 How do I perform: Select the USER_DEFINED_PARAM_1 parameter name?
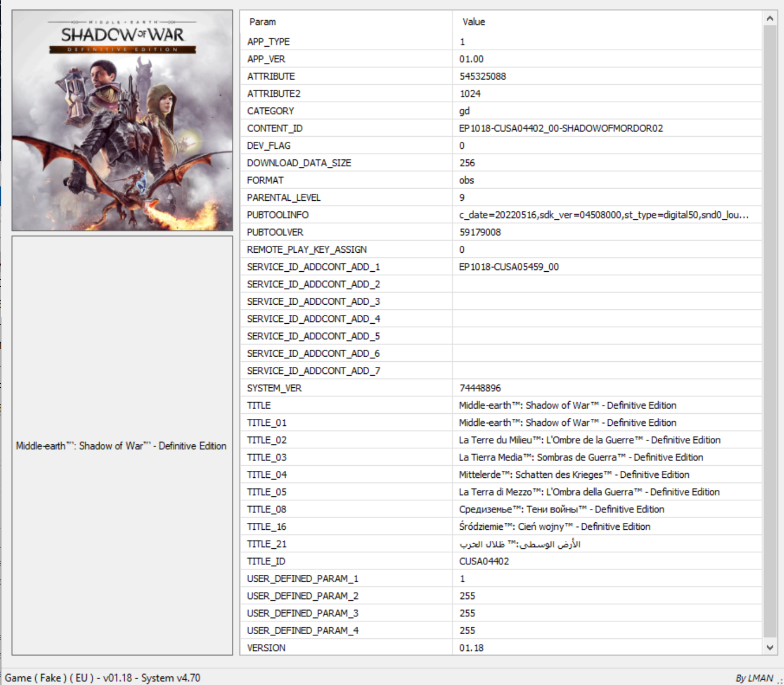(303, 578)
